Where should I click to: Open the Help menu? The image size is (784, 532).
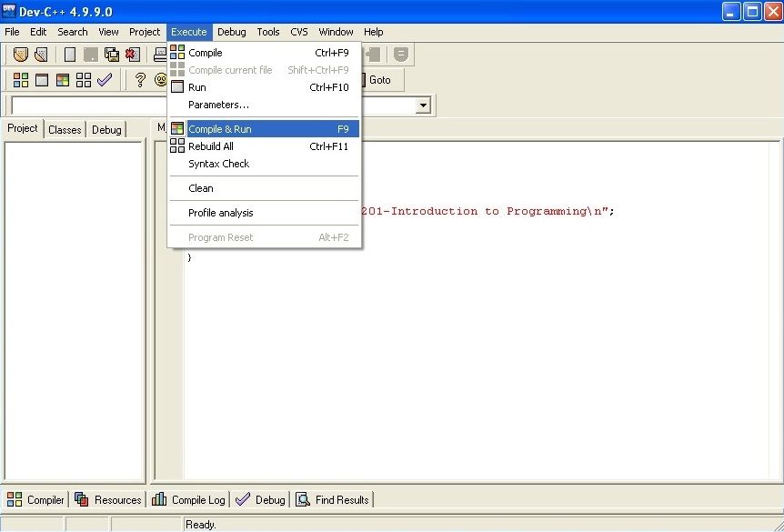tap(374, 32)
